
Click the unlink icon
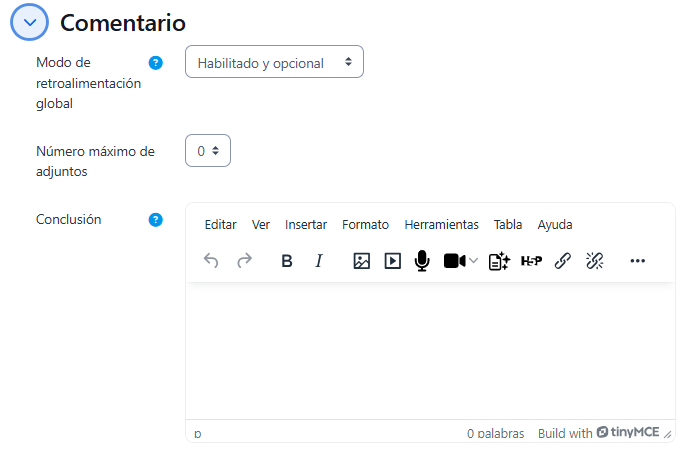(594, 261)
